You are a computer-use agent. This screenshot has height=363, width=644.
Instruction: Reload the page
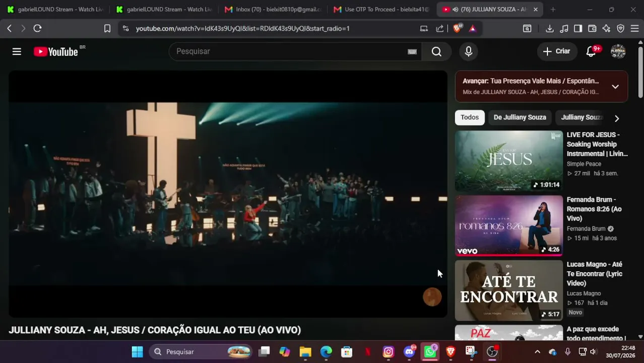pos(37,28)
